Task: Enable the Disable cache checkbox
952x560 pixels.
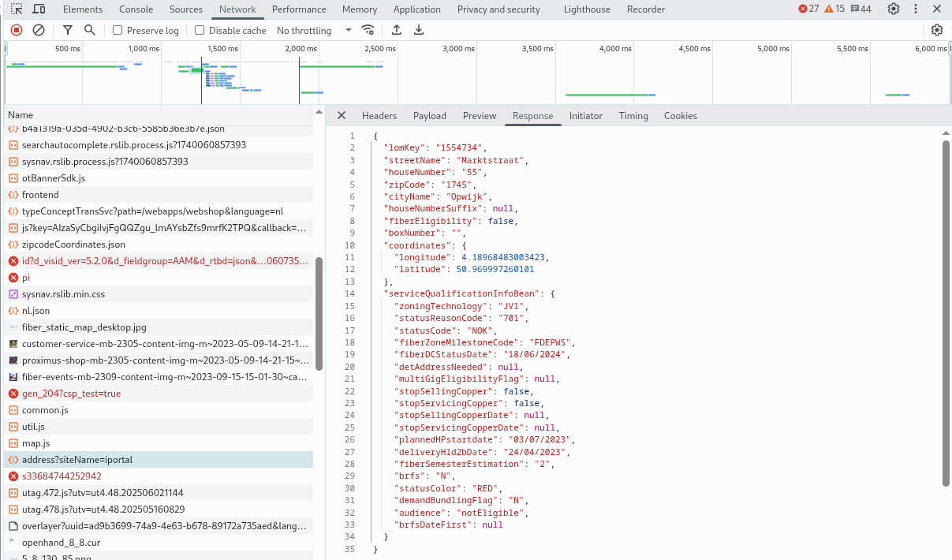Action: [200, 30]
